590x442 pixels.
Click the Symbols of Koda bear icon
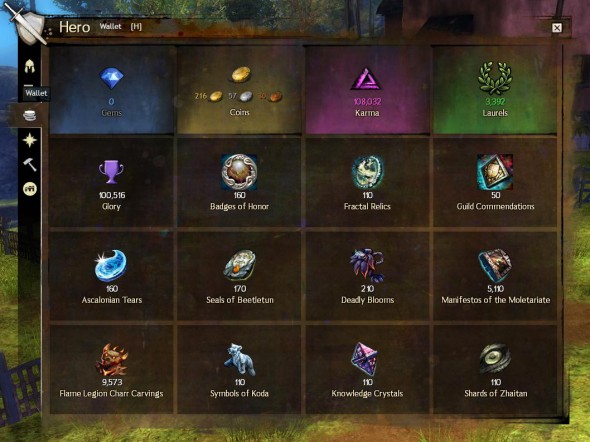click(240, 359)
